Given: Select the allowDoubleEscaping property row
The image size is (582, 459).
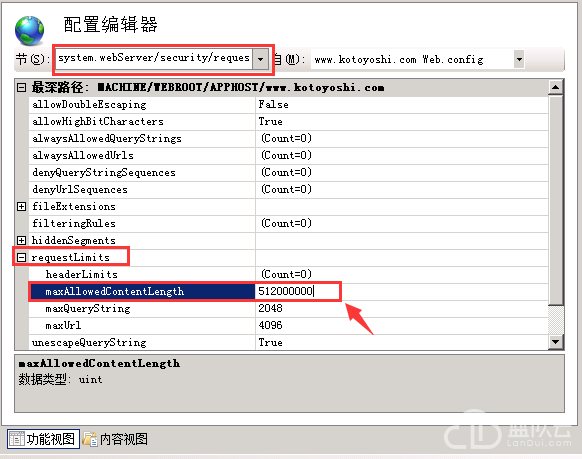Looking at the screenshot, I should 288,105.
